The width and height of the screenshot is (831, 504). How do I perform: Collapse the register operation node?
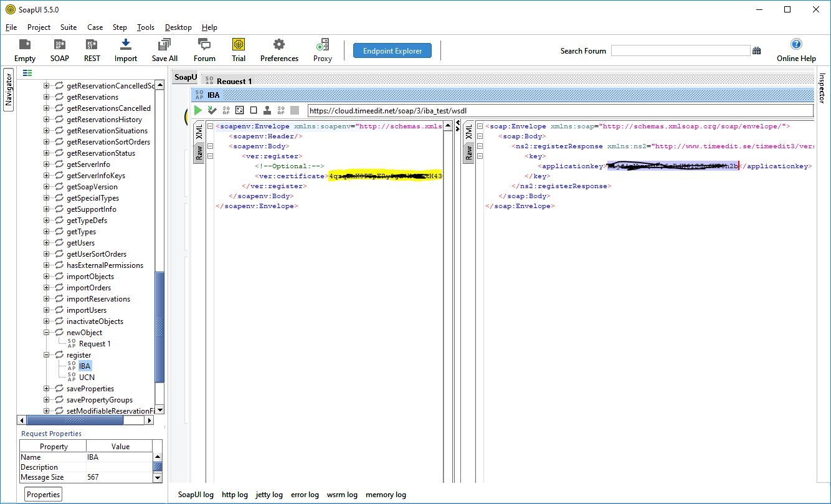point(47,355)
